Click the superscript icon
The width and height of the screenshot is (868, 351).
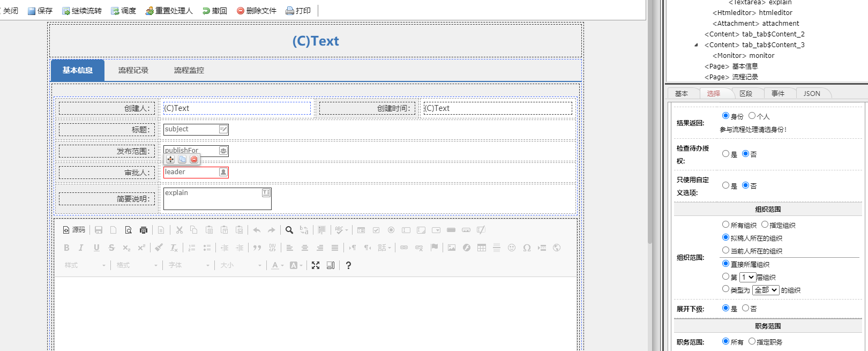pyautogui.click(x=141, y=248)
